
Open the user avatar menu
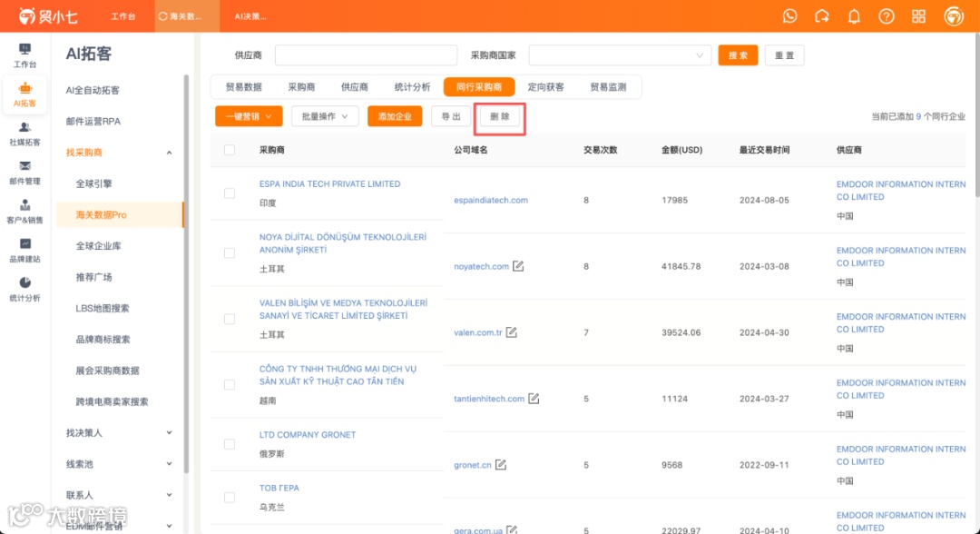pos(953,16)
